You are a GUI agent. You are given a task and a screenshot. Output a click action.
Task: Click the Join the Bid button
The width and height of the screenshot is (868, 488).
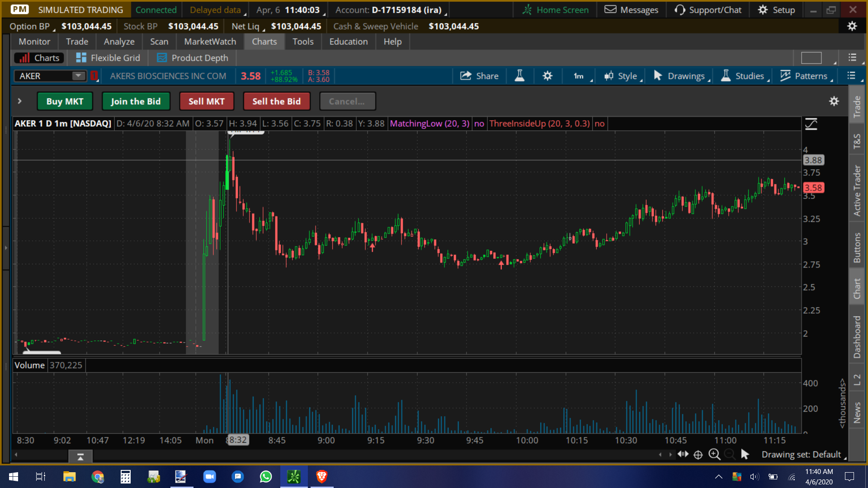click(x=136, y=101)
